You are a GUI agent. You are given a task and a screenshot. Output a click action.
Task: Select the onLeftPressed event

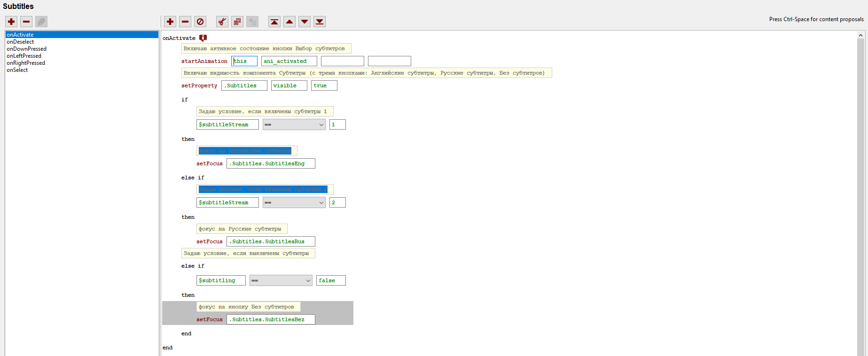(x=24, y=56)
